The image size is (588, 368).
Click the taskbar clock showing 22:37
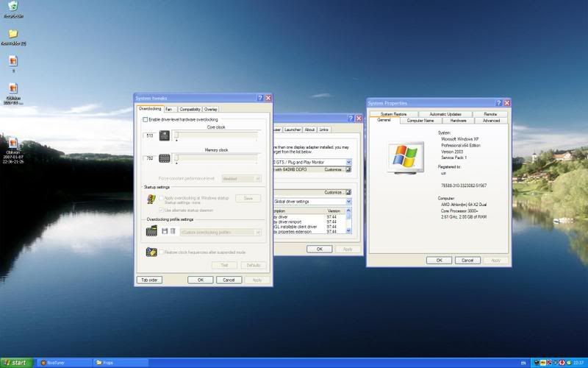click(578, 363)
